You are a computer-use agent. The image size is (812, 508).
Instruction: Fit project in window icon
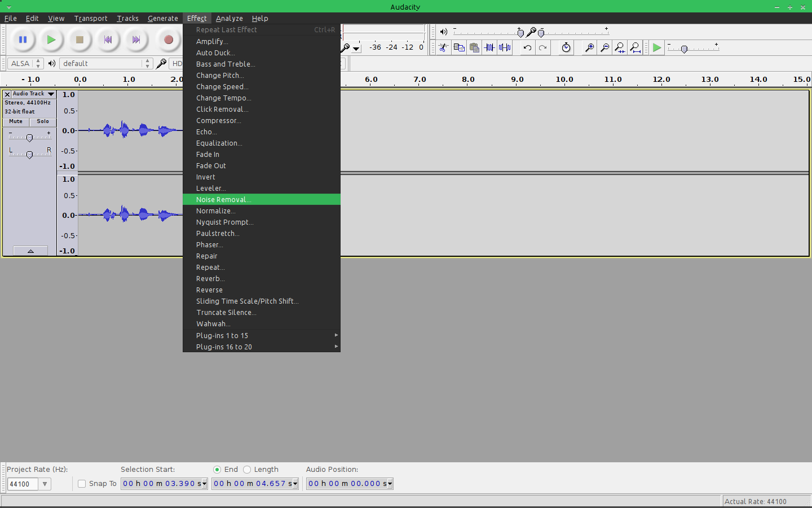tap(635, 47)
